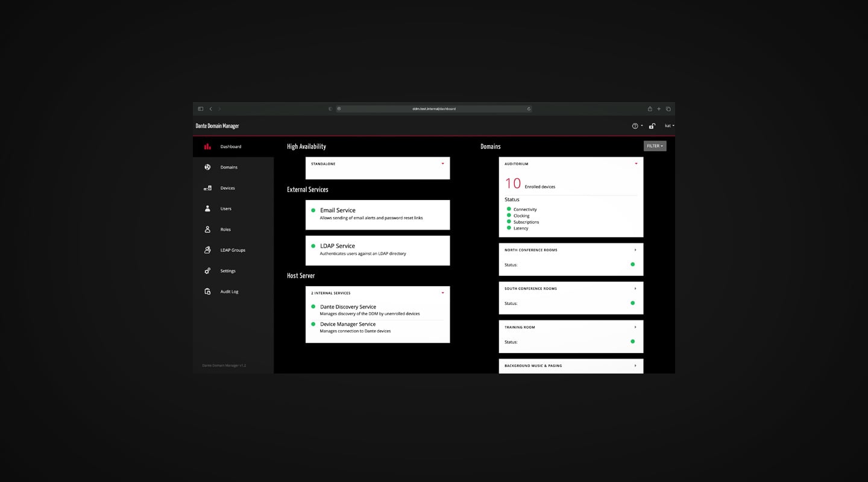Open Settings in the sidebar
The image size is (868, 482).
click(x=233, y=271)
